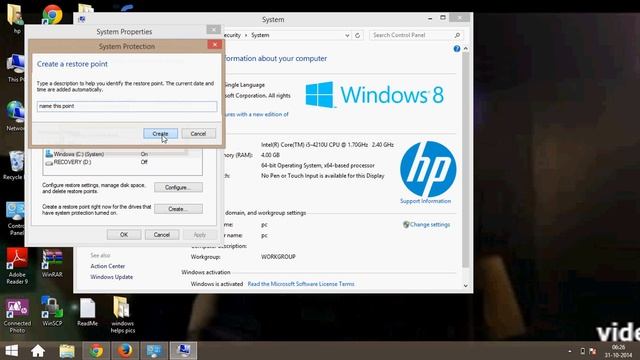
Task: Open WinSCP desktop shortcut
Action: pyautogui.click(x=52, y=311)
